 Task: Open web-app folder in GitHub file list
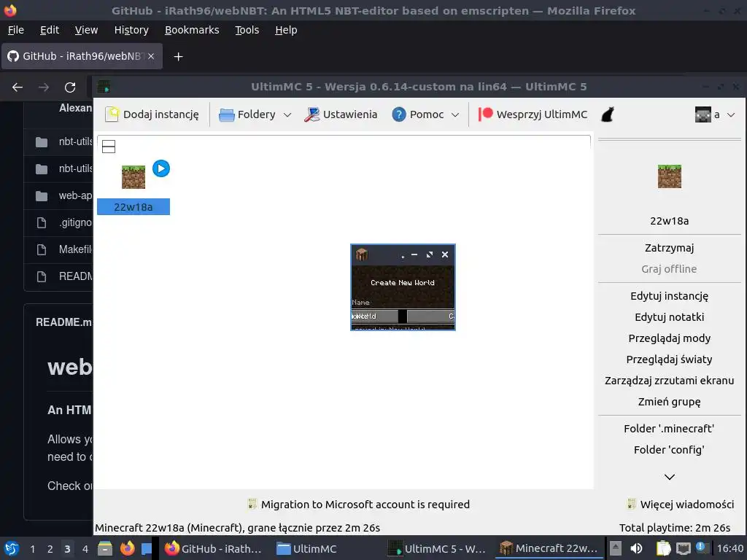click(x=75, y=195)
